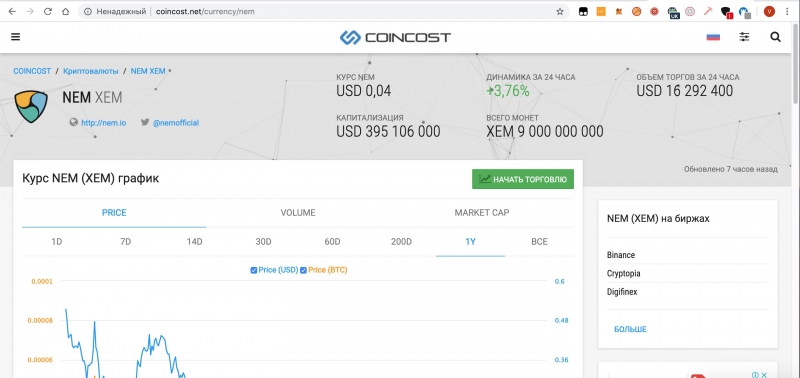Open the MetaMask fox extension icon

tap(619, 11)
